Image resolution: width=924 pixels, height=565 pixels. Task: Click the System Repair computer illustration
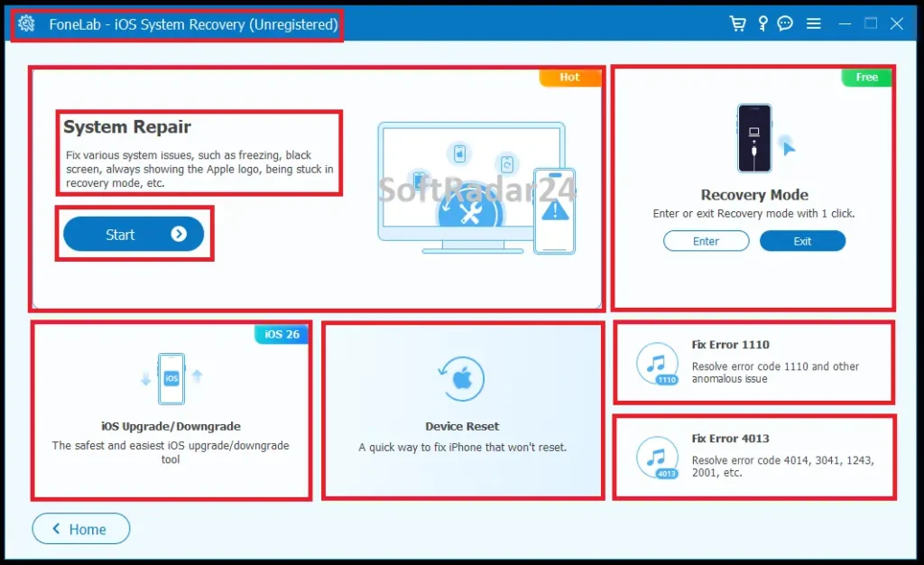tap(476, 188)
